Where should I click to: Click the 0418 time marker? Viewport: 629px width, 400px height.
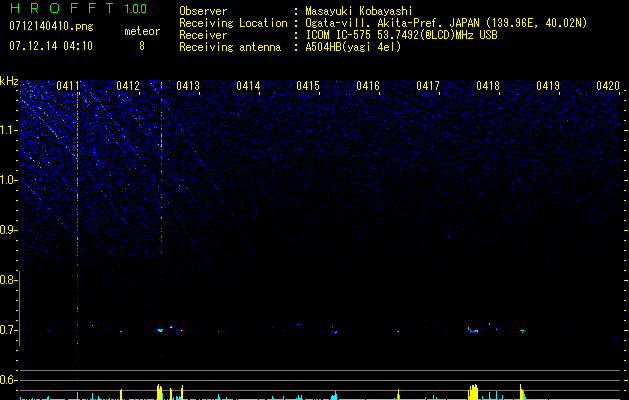pyautogui.click(x=488, y=86)
